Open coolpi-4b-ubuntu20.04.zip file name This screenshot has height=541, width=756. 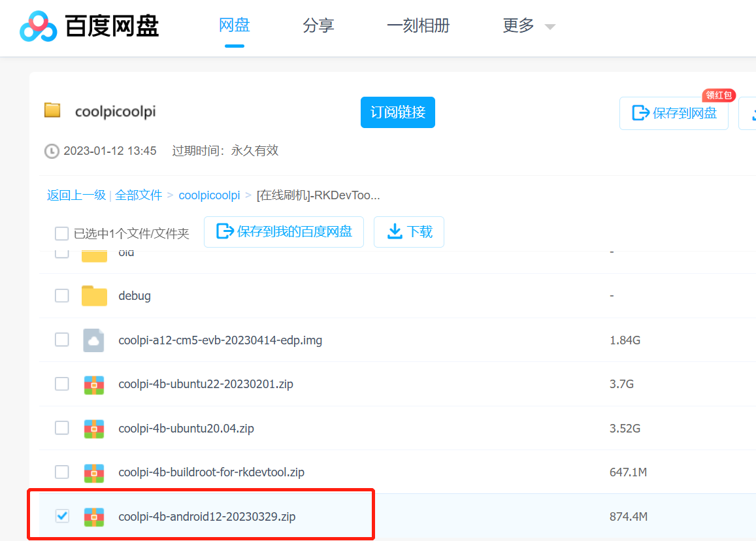186,428
